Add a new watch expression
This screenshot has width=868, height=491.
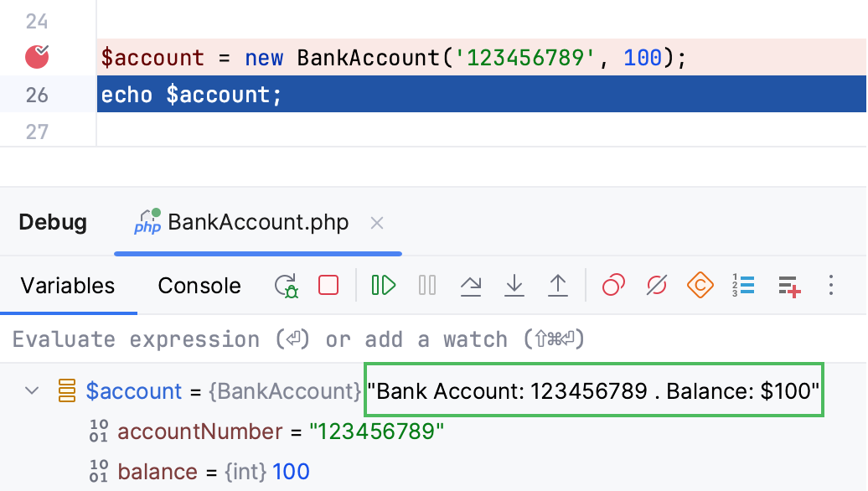tap(788, 285)
